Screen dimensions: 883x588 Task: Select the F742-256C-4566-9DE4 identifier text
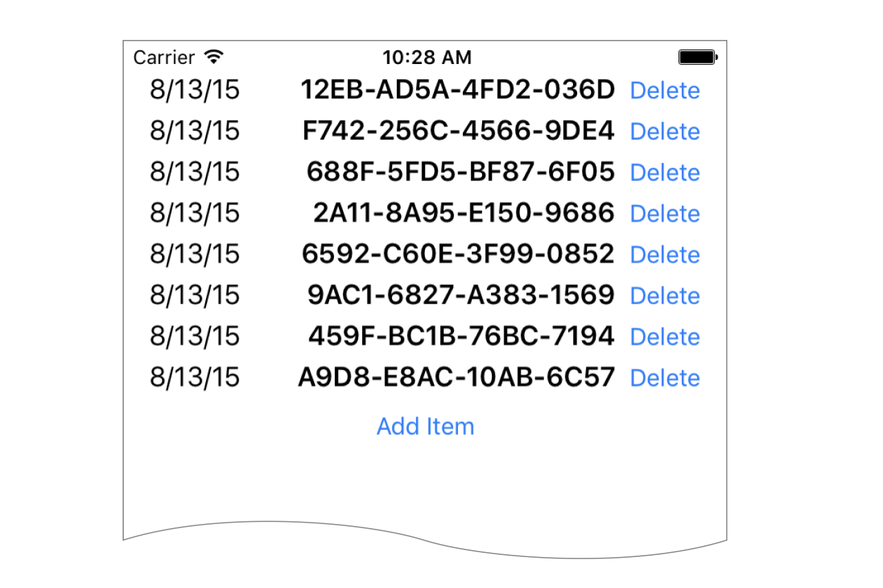point(458,131)
